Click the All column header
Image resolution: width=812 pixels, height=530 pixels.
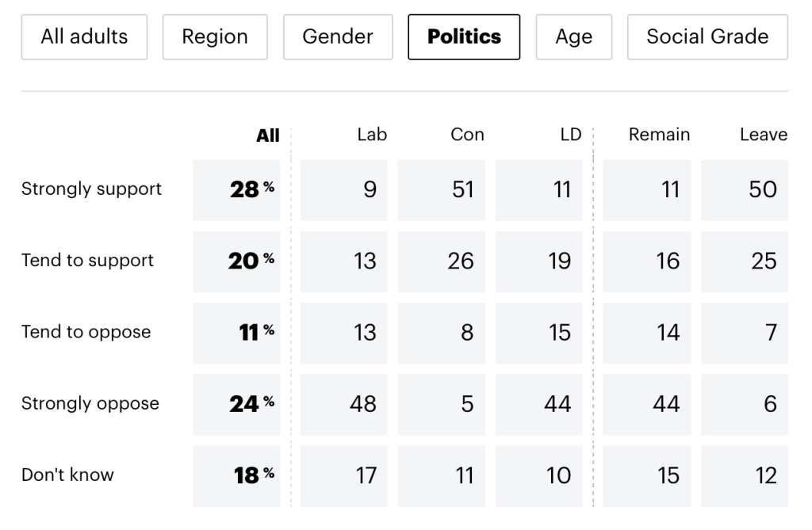(268, 135)
